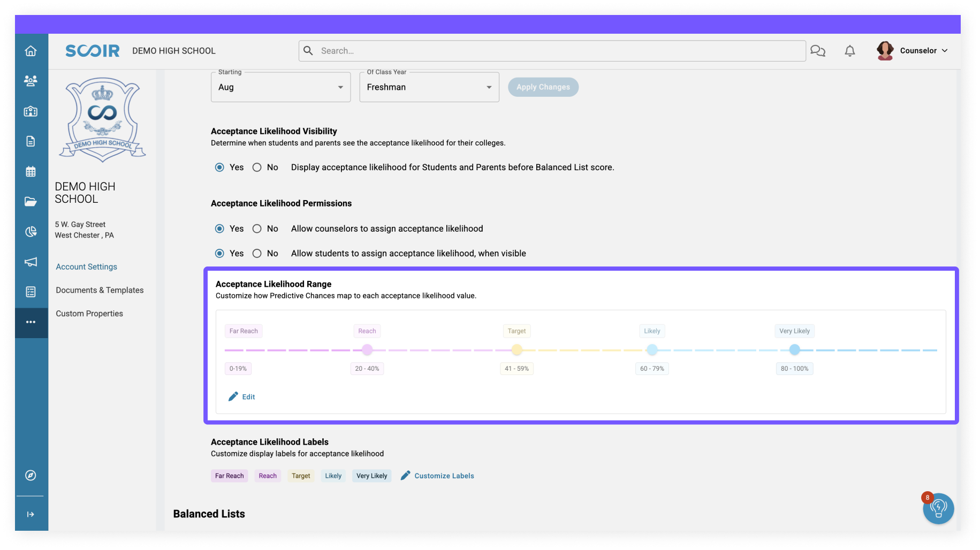
Task: Select No for counselors assign likelihood
Action: (x=257, y=228)
